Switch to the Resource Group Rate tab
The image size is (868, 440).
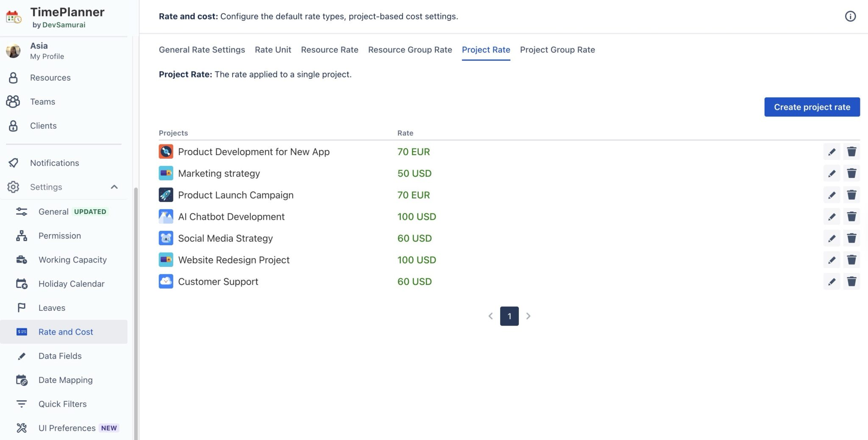[x=410, y=50]
